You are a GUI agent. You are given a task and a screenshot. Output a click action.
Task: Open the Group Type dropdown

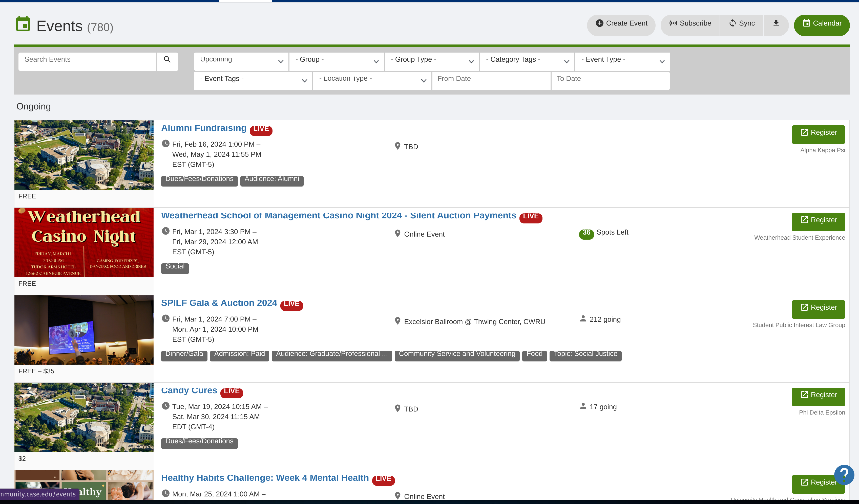point(432,61)
